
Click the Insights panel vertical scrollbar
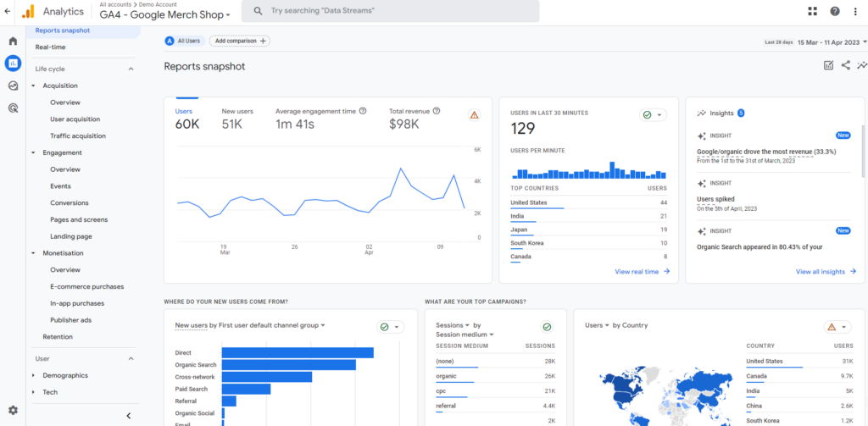coord(863,151)
